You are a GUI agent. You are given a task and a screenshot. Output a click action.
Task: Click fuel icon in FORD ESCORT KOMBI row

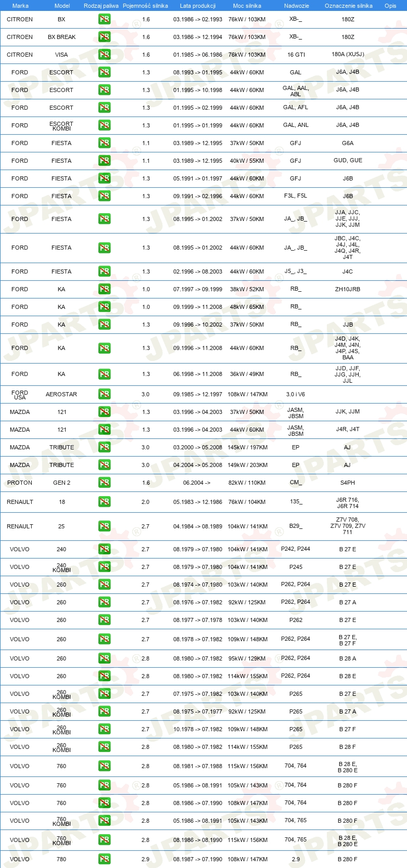[x=104, y=125]
